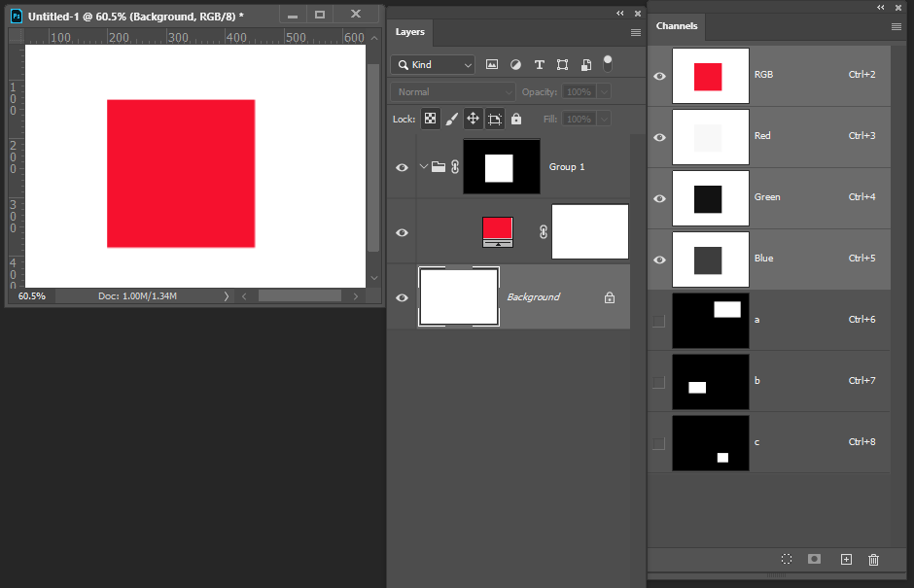Select alpha channel c thumbnail

click(711, 443)
